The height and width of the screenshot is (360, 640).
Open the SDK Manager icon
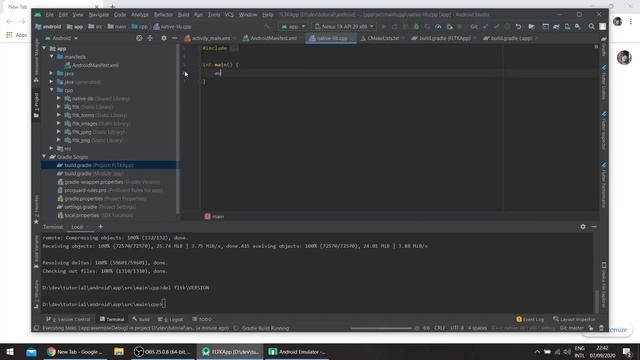coord(578,27)
